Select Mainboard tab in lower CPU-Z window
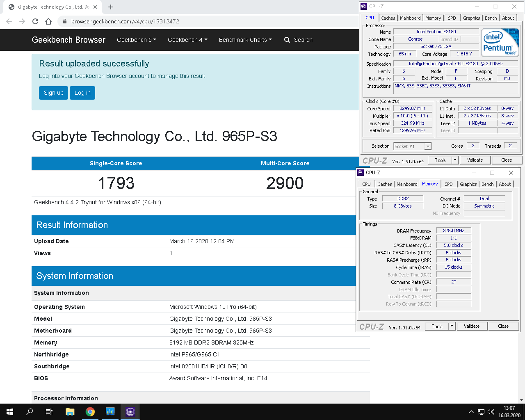Screen dimensions: 525x420 tap(407, 184)
